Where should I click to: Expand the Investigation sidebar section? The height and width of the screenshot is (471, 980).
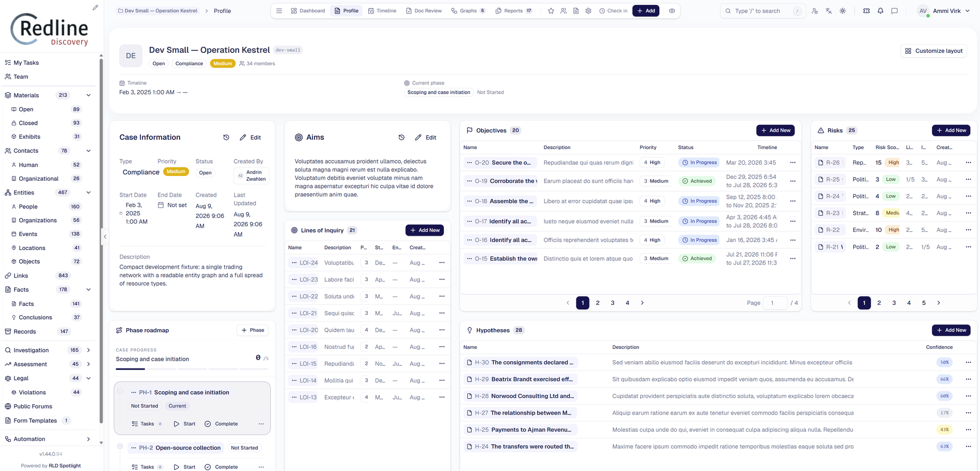(x=89, y=350)
